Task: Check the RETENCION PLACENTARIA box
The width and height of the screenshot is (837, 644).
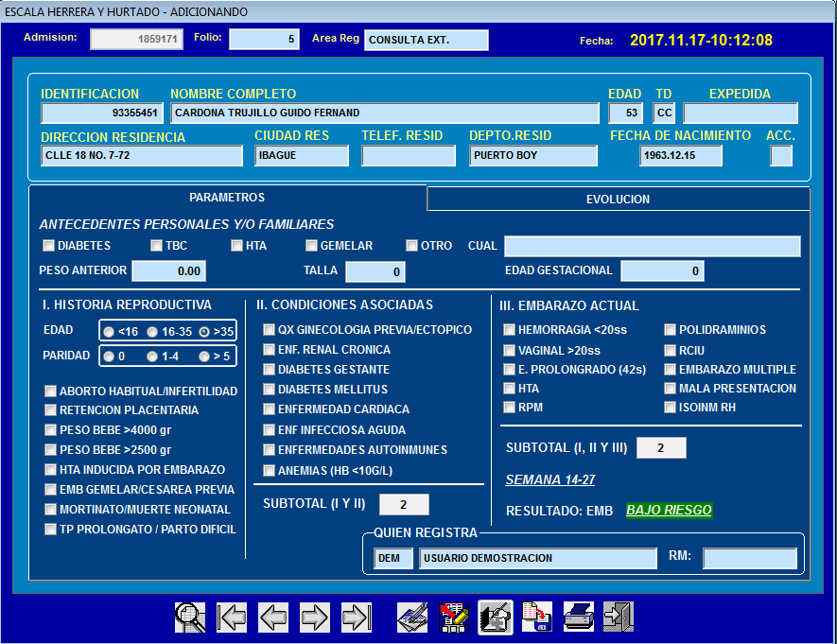Action: (50, 409)
